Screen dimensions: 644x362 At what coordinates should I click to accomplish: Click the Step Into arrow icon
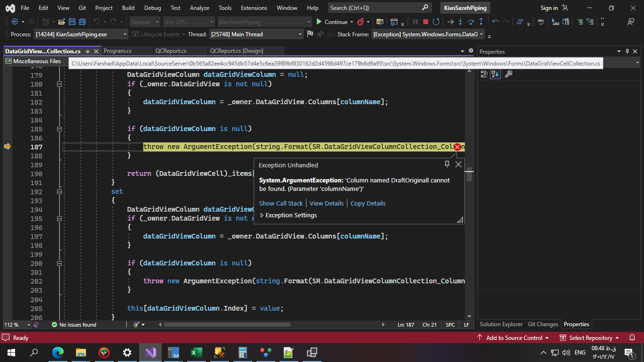[461, 22]
